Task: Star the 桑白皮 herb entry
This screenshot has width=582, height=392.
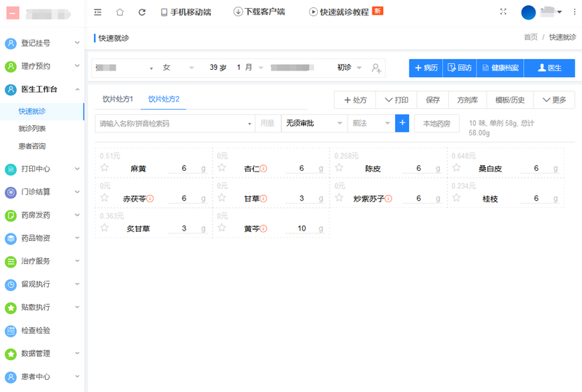Action: point(456,168)
